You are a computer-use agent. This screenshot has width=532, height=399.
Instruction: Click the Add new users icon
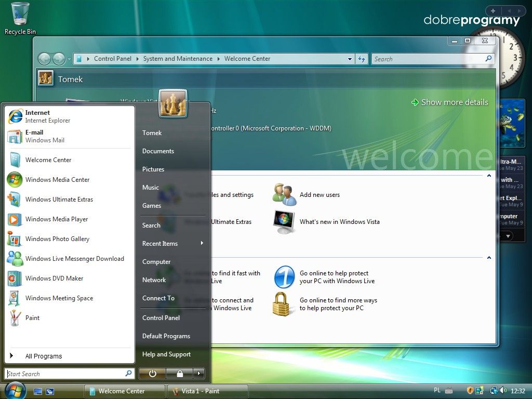tap(284, 194)
